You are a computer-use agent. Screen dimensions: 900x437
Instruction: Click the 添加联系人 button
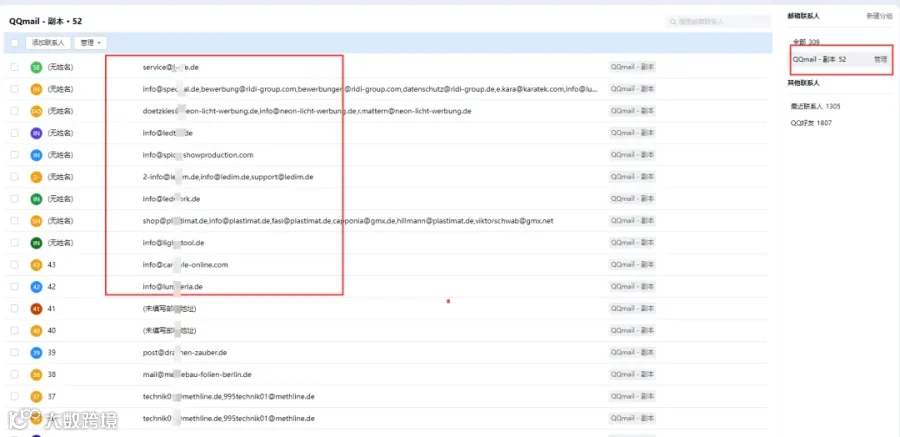coord(48,42)
